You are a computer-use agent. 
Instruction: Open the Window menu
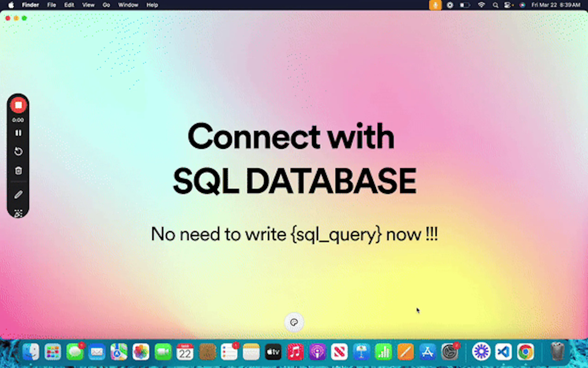128,5
